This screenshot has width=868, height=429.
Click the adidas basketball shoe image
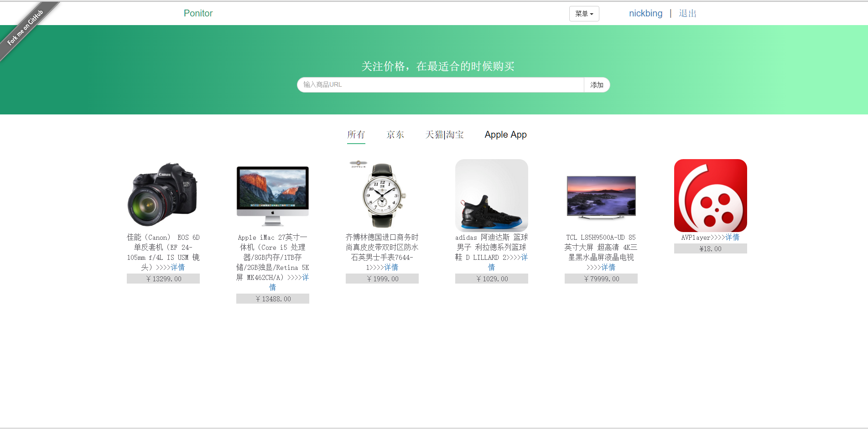492,195
